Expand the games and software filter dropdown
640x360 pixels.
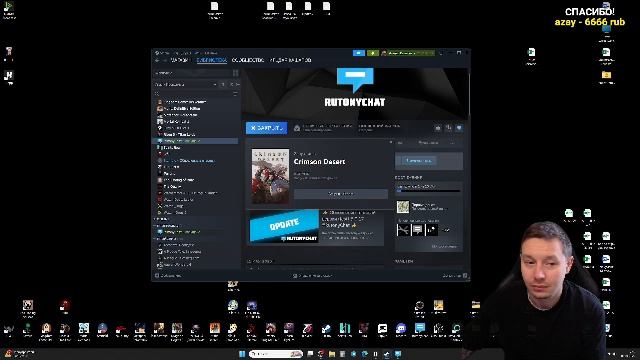coord(186,84)
